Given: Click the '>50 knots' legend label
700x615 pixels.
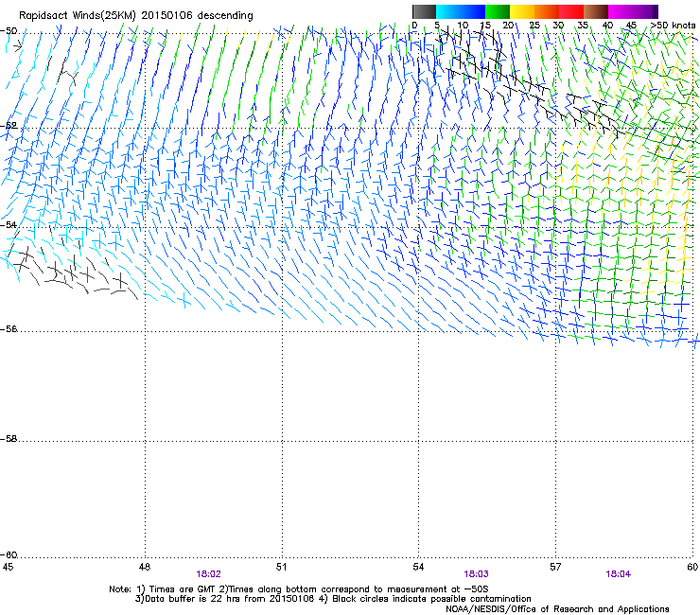Looking at the screenshot, I should tap(673, 26).
